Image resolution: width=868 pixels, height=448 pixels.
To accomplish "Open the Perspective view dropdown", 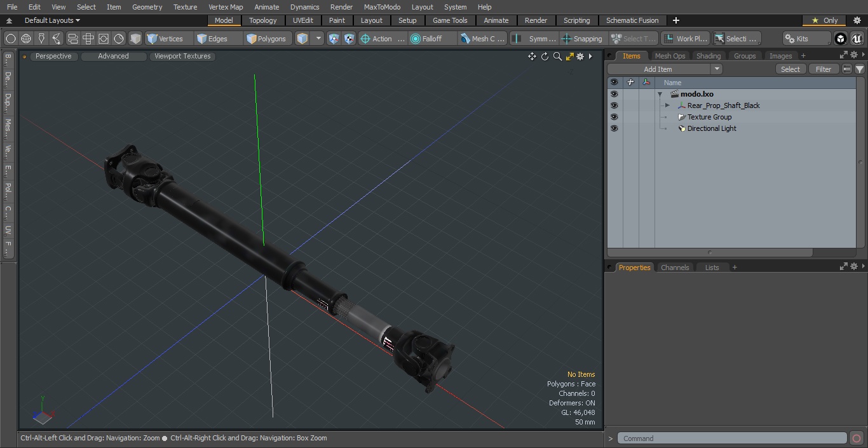I will [x=53, y=56].
